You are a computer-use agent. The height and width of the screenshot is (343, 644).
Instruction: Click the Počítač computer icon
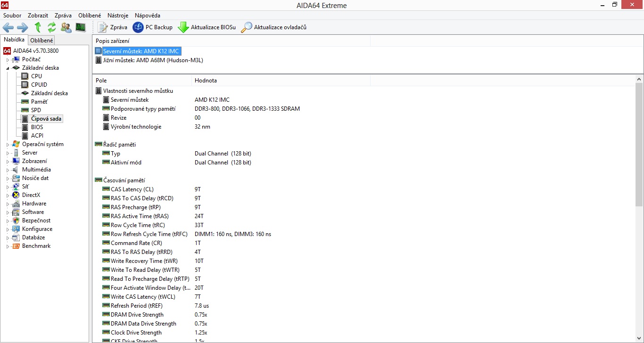click(16, 59)
